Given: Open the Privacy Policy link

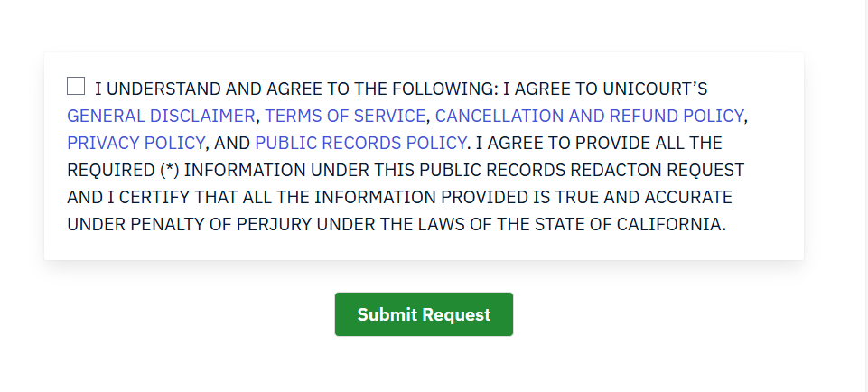Looking at the screenshot, I should [136, 143].
